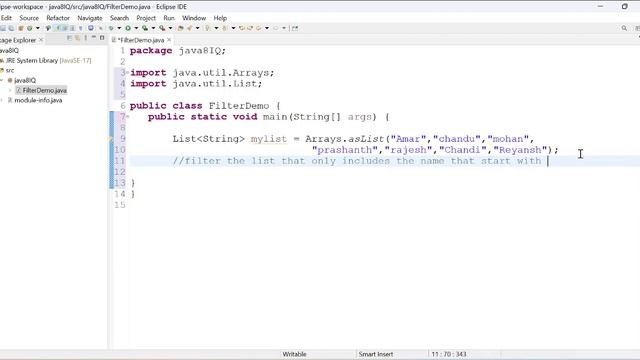Click the Pin Editor toolbar icon

295,28
